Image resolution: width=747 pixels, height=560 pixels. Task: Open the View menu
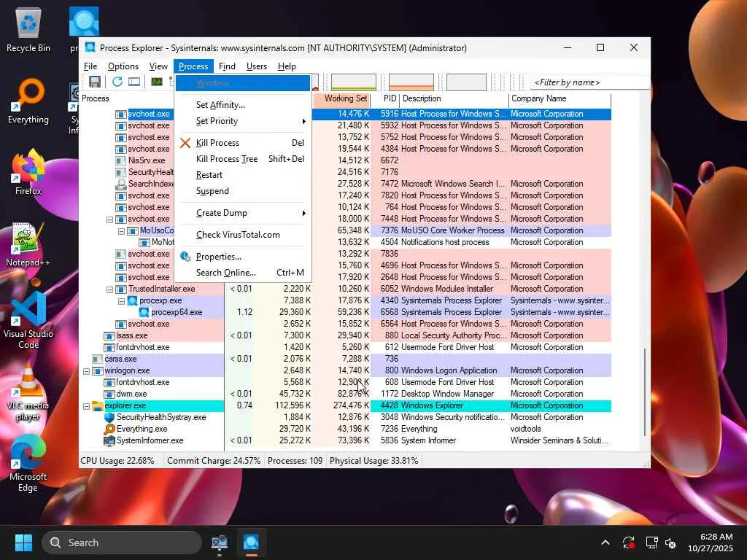pos(158,66)
